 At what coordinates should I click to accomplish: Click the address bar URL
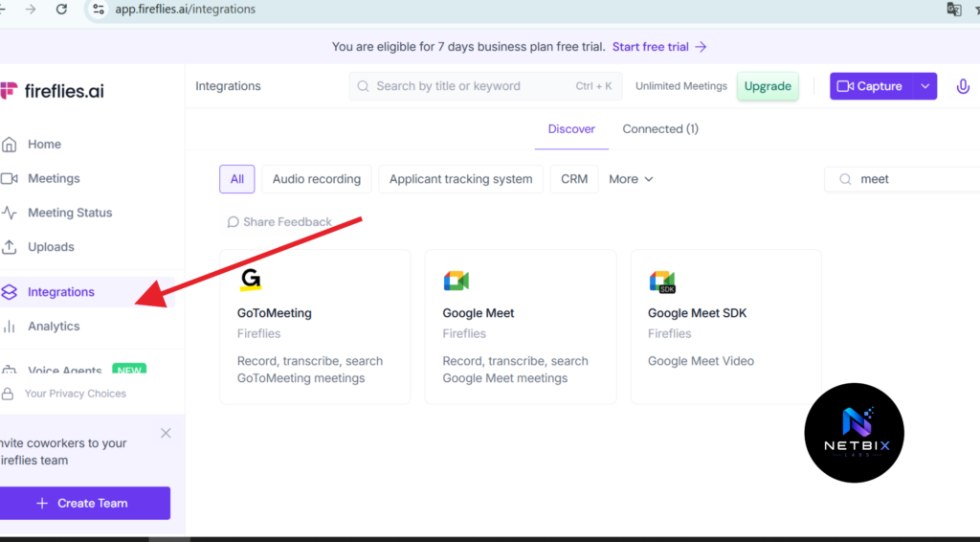pyautogui.click(x=185, y=10)
